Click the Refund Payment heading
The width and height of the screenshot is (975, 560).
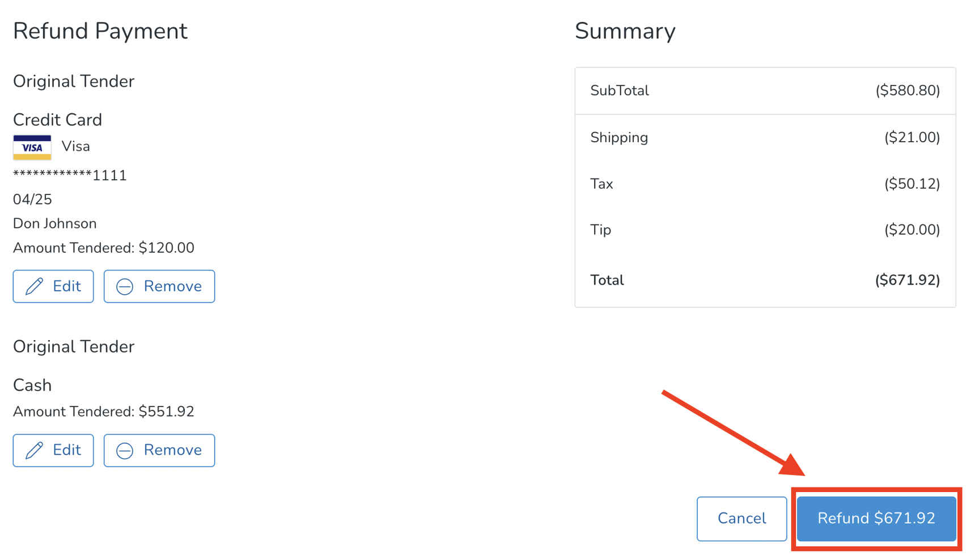coord(100,31)
